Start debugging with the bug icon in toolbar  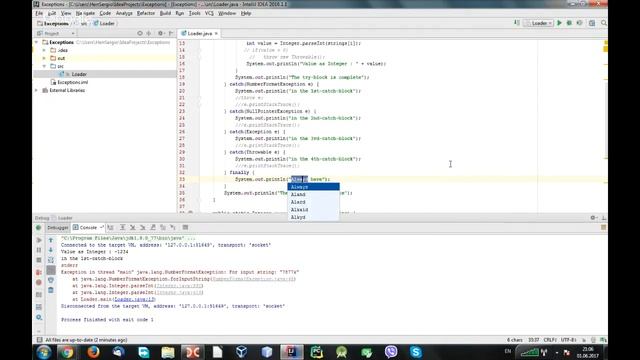569,23
